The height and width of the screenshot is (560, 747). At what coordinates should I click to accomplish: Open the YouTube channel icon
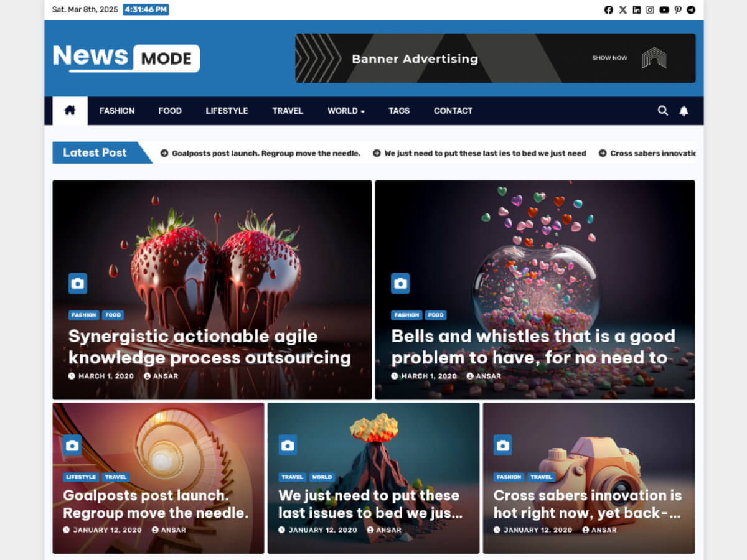664,9
